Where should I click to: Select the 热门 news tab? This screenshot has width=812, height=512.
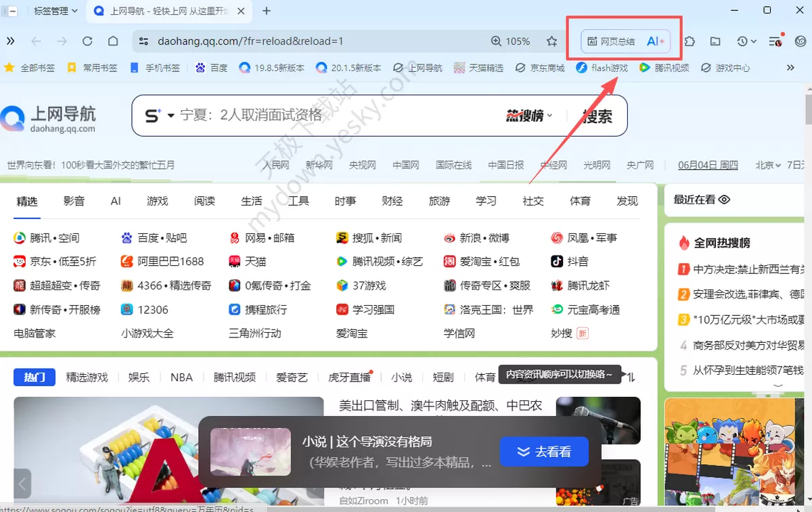35,377
